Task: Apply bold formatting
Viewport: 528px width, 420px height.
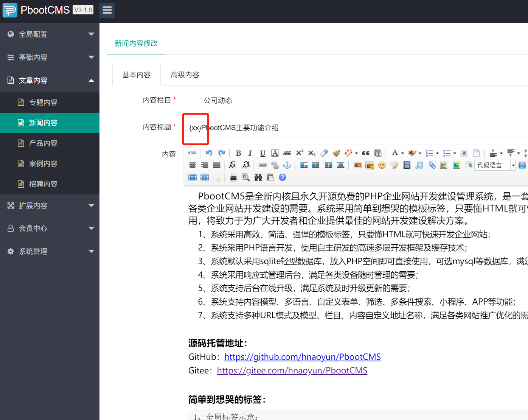Action: pyautogui.click(x=238, y=153)
